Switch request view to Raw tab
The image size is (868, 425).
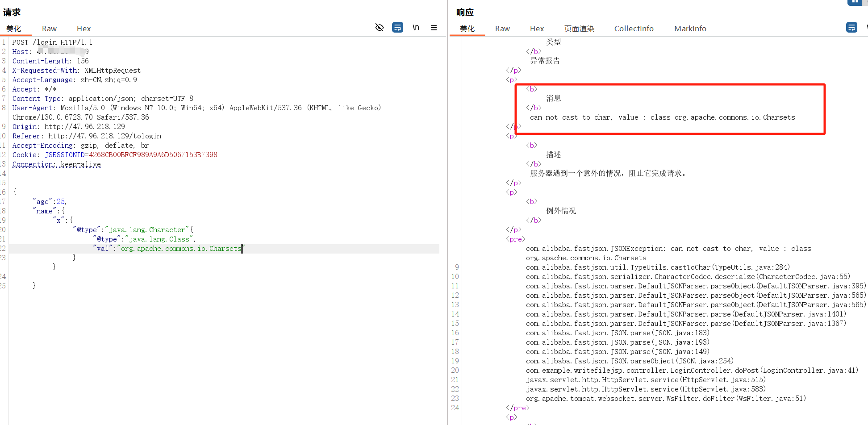49,29
